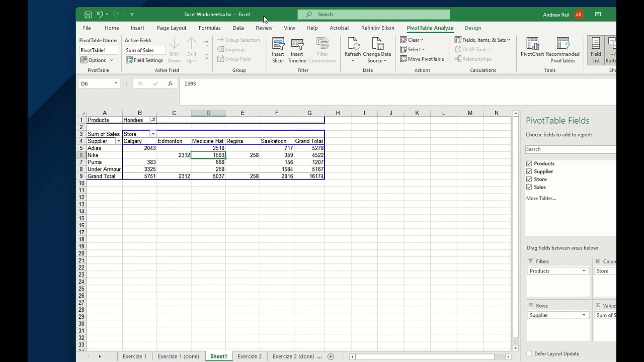
Task: Select the Under Armour row label
Action: point(104,169)
